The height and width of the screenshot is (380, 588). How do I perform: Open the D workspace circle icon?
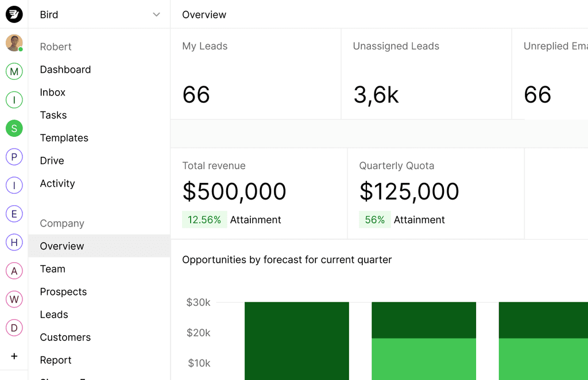tap(14, 328)
